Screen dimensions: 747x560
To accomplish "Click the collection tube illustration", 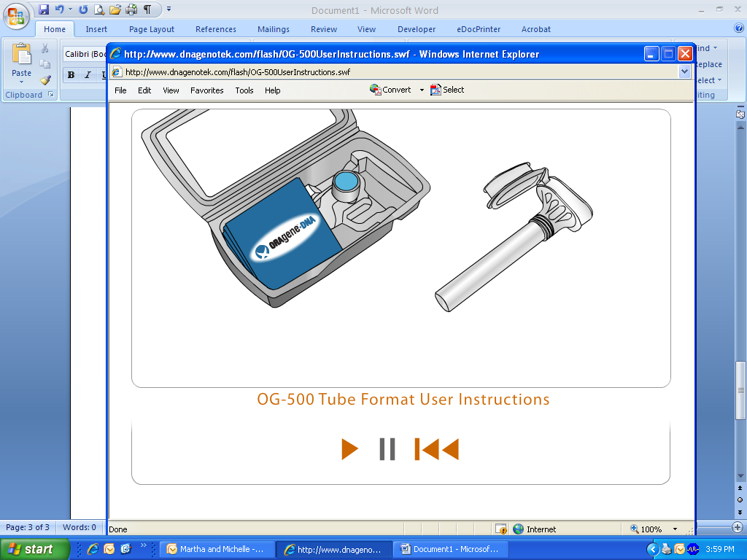I will tap(514, 237).
